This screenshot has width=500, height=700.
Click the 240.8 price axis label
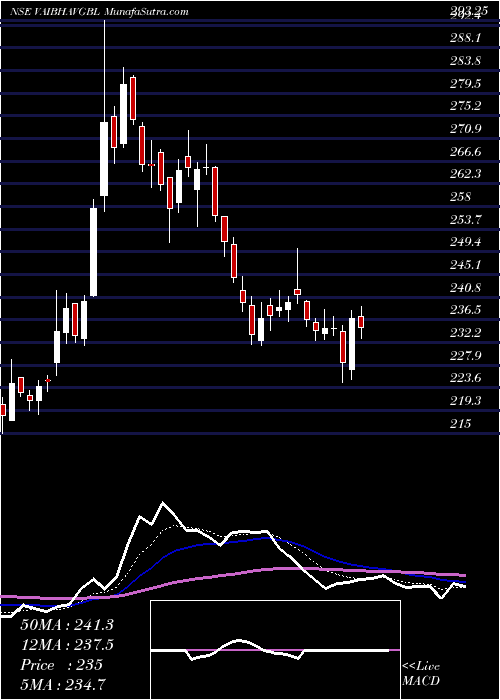click(x=465, y=288)
